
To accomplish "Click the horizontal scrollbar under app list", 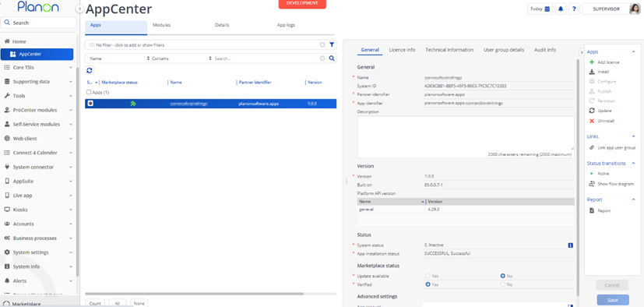I will [194, 294].
